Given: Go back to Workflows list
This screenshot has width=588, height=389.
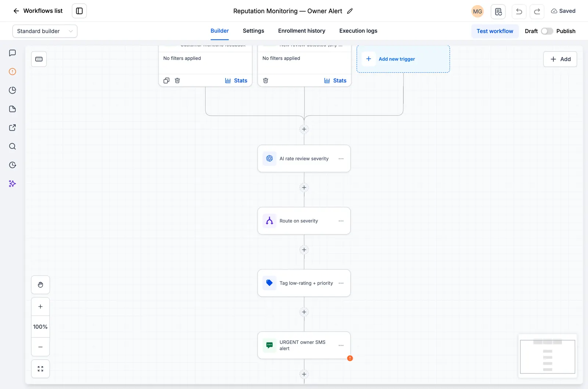Looking at the screenshot, I should click(x=37, y=11).
